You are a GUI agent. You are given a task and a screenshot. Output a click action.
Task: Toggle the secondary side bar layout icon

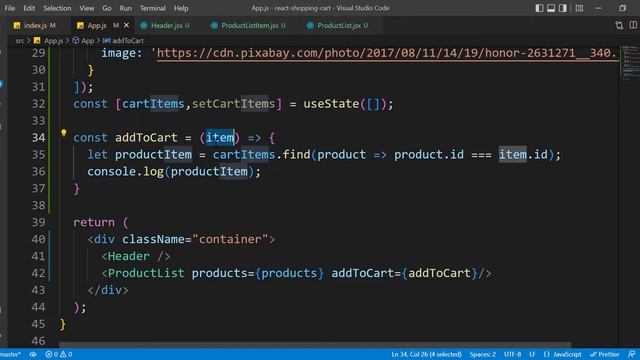coord(562,8)
